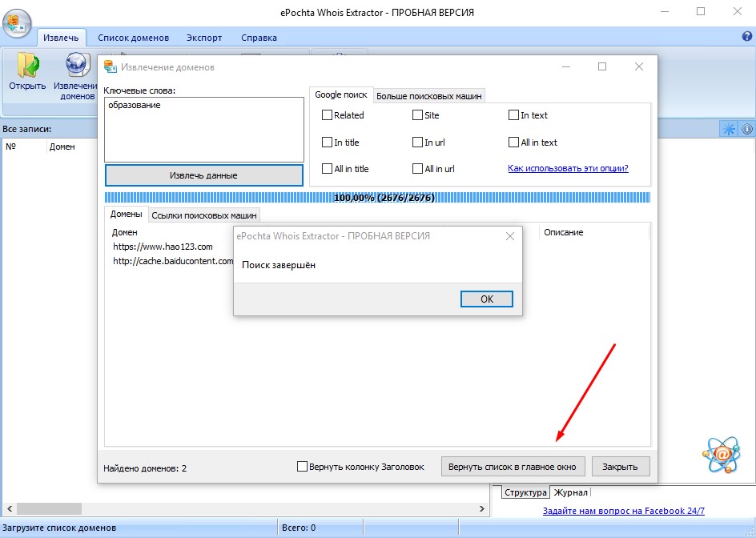Close the Поиск завершён message box

(x=509, y=236)
